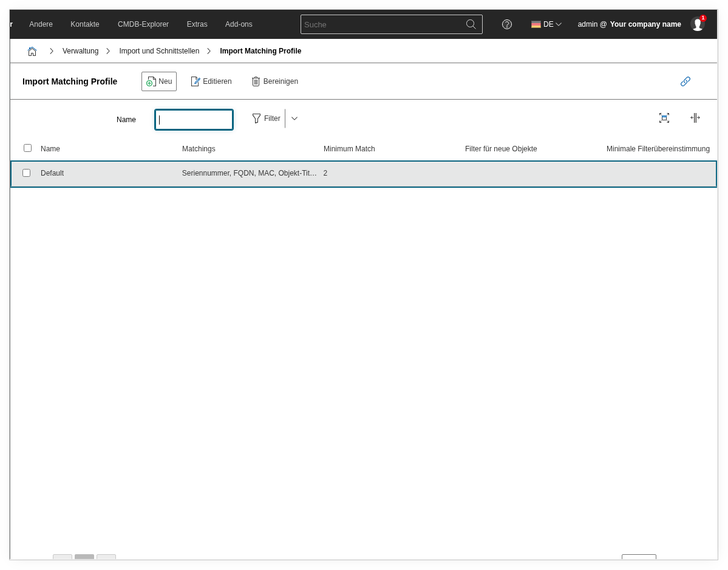Sort by Minimum Match column header
This screenshot has width=728, height=570.
click(x=349, y=149)
